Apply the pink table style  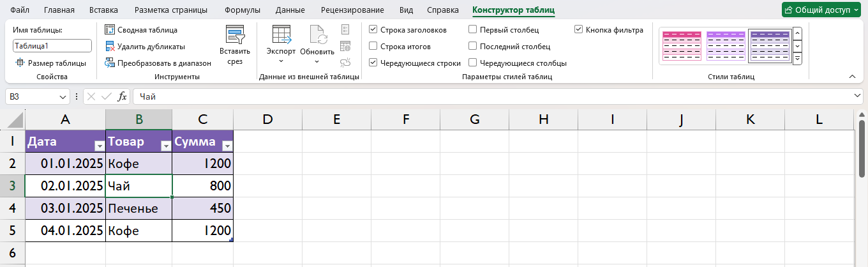coord(682,46)
